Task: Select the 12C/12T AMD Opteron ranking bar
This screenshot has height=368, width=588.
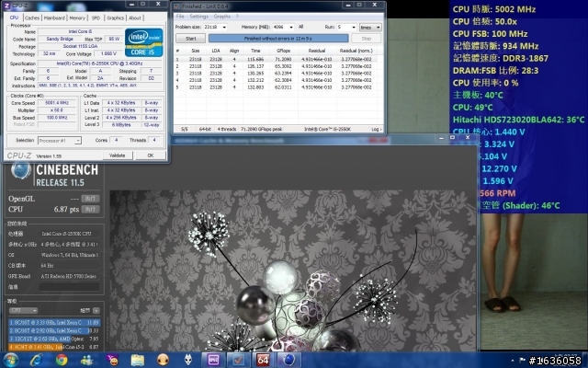Action: point(54,339)
